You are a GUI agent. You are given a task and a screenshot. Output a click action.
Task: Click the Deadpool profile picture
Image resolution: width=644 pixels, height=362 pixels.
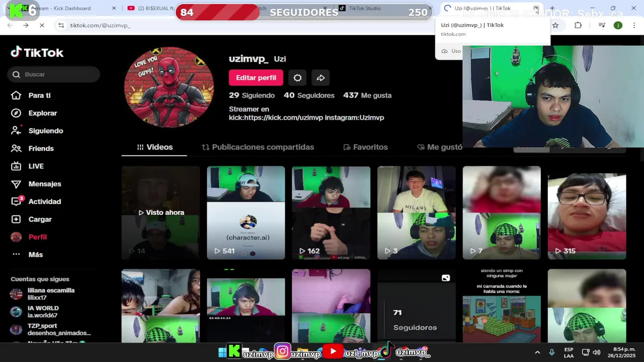[169, 87]
